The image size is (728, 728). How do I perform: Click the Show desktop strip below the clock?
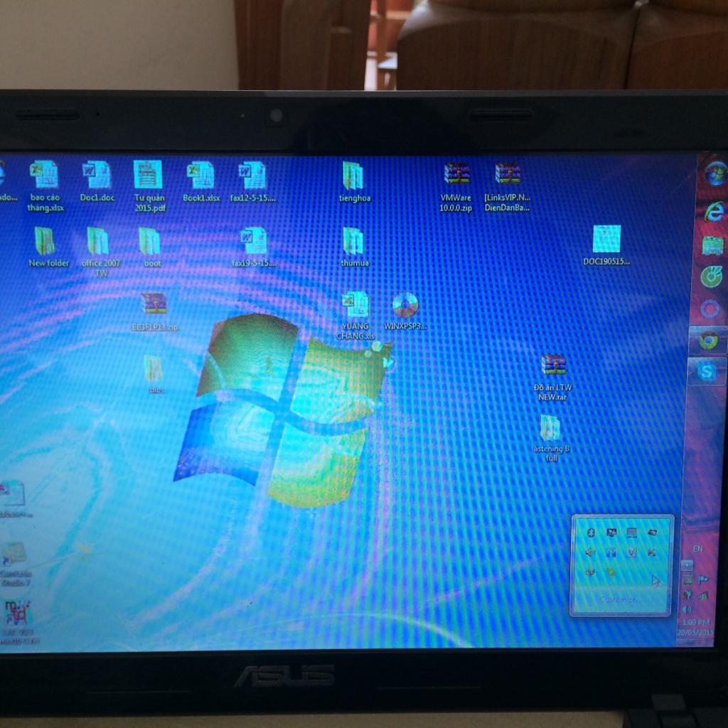(695, 642)
